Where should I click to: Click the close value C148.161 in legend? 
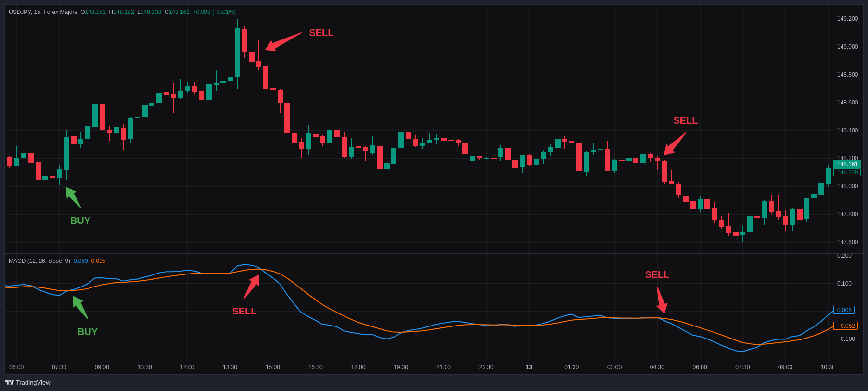click(177, 12)
